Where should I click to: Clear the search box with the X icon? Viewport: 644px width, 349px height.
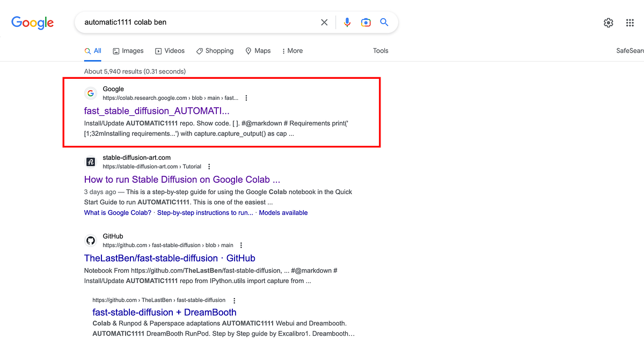[324, 22]
